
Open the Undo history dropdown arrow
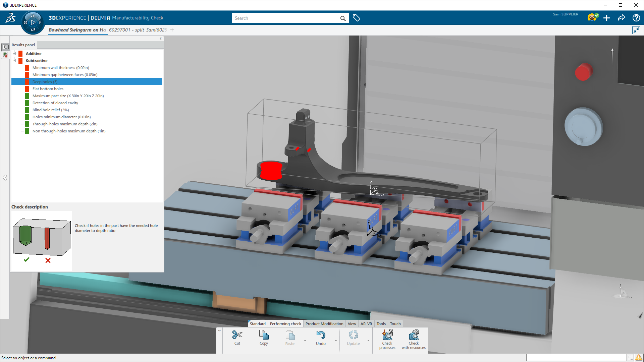(336, 341)
